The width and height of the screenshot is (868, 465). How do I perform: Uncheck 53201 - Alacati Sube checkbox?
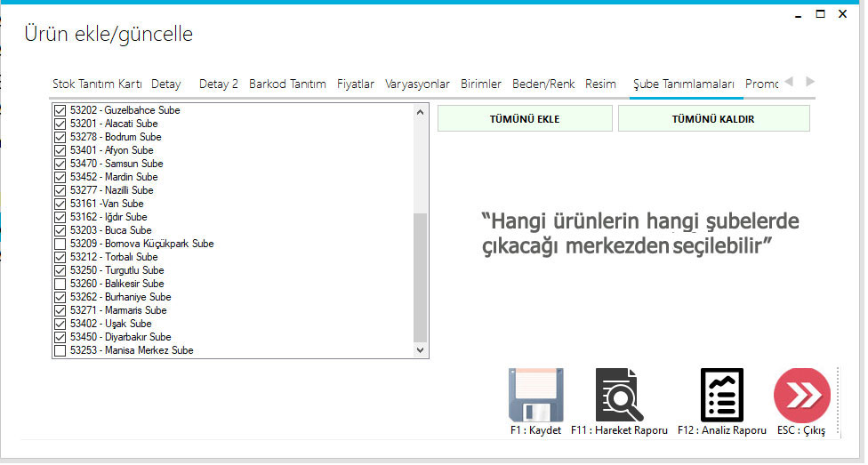60,124
